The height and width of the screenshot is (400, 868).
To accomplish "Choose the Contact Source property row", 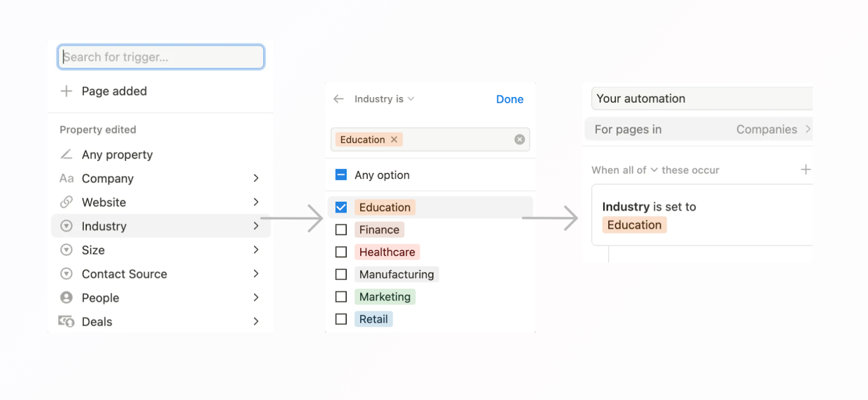I will point(161,274).
